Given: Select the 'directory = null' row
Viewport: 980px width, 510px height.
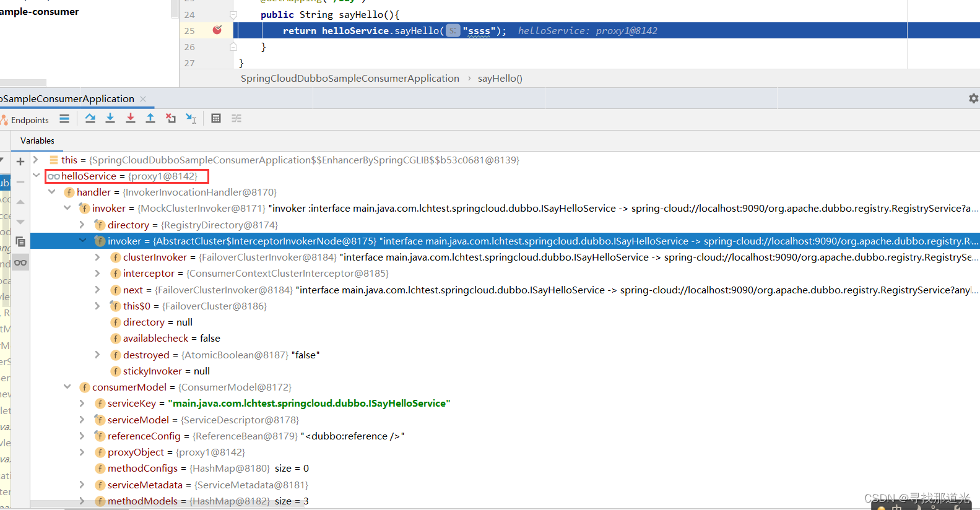Looking at the screenshot, I should pyautogui.click(x=505, y=322).
